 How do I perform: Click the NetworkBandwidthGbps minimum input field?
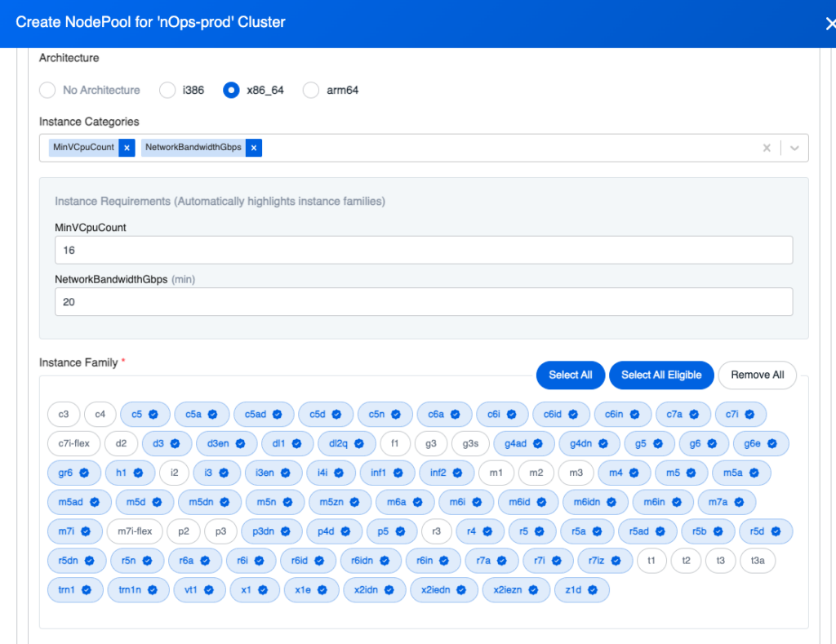tap(424, 302)
